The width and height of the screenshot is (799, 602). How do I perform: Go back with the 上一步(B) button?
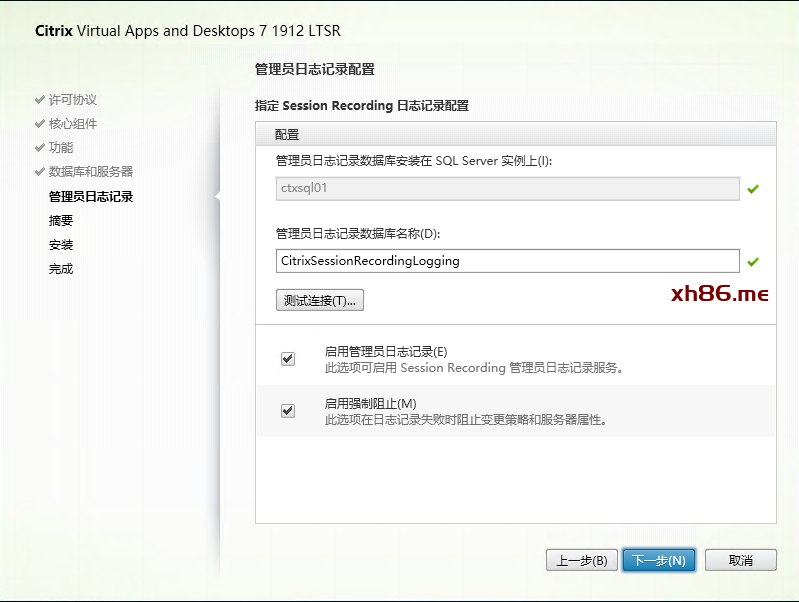pos(582,560)
